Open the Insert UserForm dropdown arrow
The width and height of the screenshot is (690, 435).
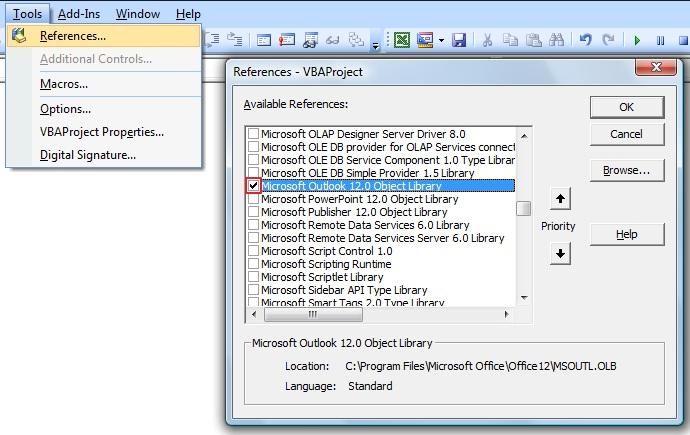[x=441, y=40]
